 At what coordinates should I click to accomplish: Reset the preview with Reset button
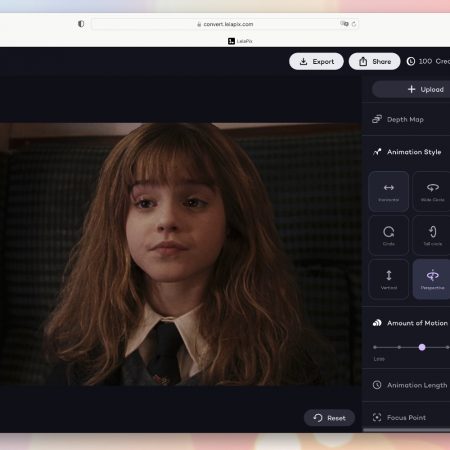pyautogui.click(x=329, y=418)
